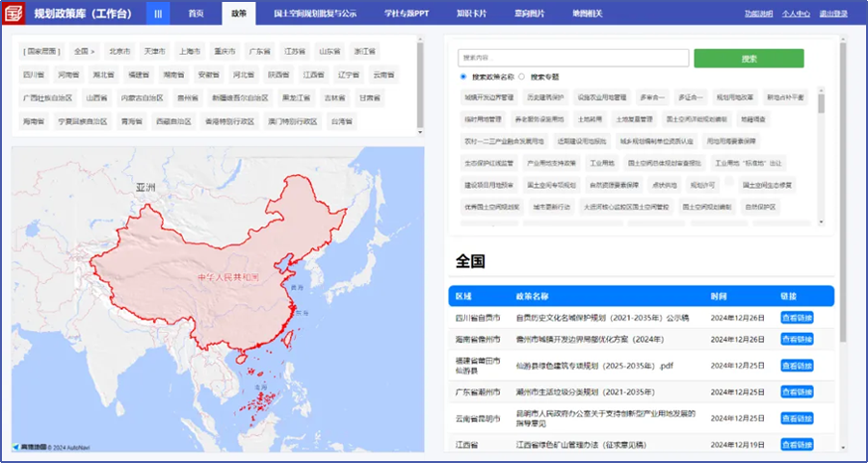Click 潮州市生活垃圾分类规划 policy name

585,392
